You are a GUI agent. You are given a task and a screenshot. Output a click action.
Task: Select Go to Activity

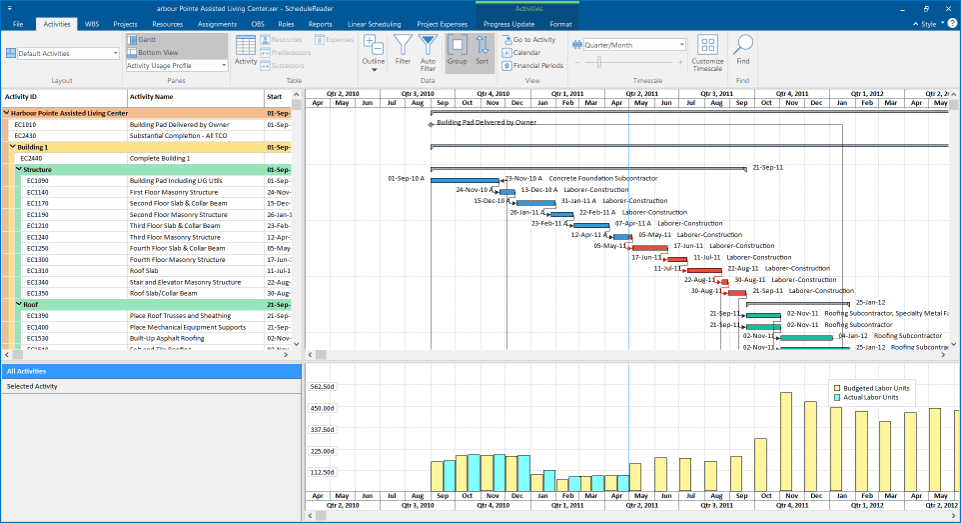(x=529, y=39)
